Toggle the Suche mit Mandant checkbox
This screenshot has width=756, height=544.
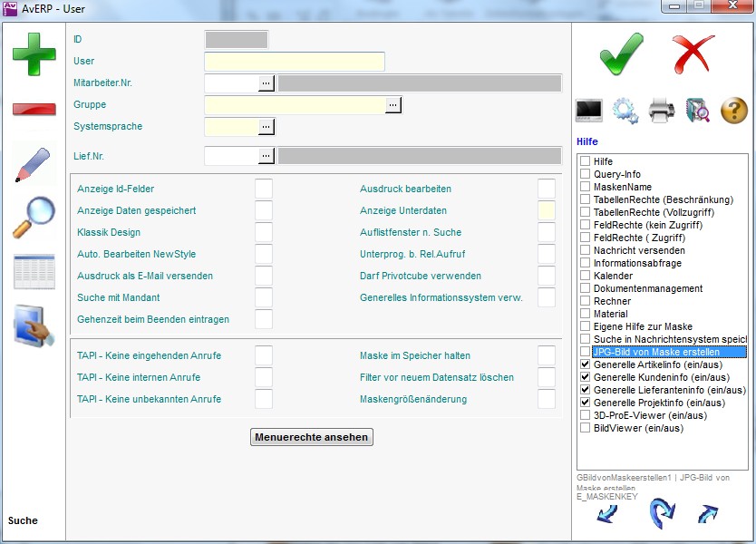point(264,297)
